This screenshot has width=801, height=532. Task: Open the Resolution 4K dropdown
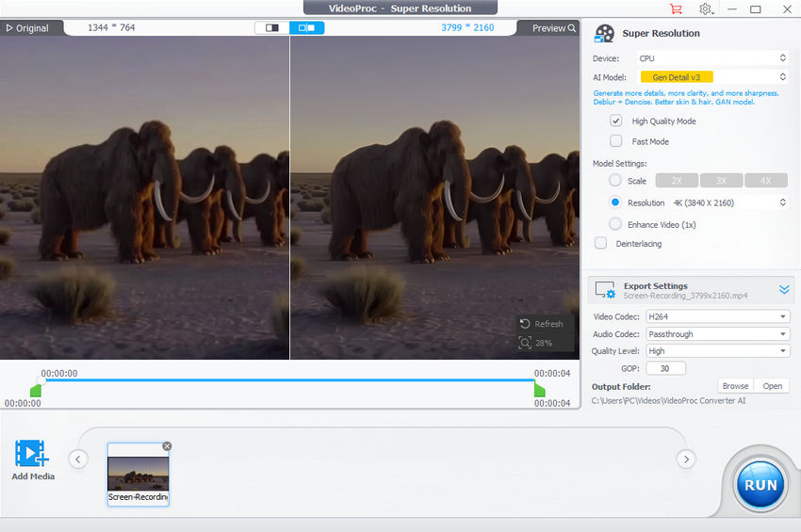pos(729,202)
